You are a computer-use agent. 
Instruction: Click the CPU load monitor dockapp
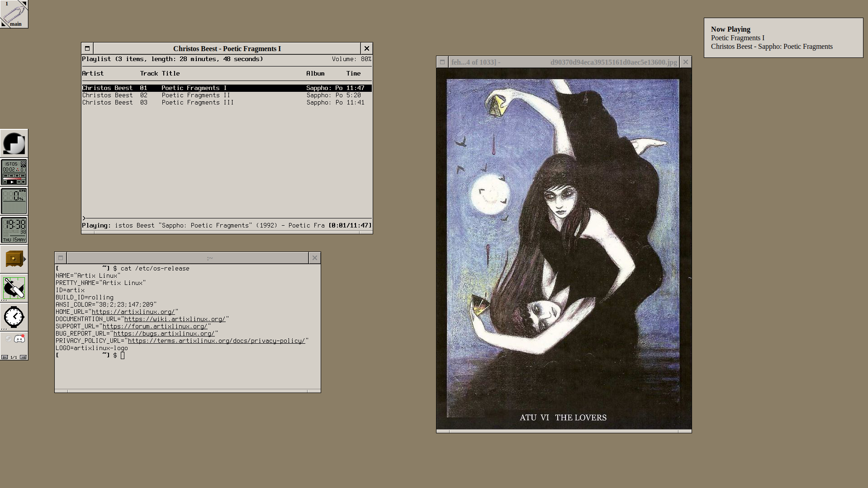14,201
